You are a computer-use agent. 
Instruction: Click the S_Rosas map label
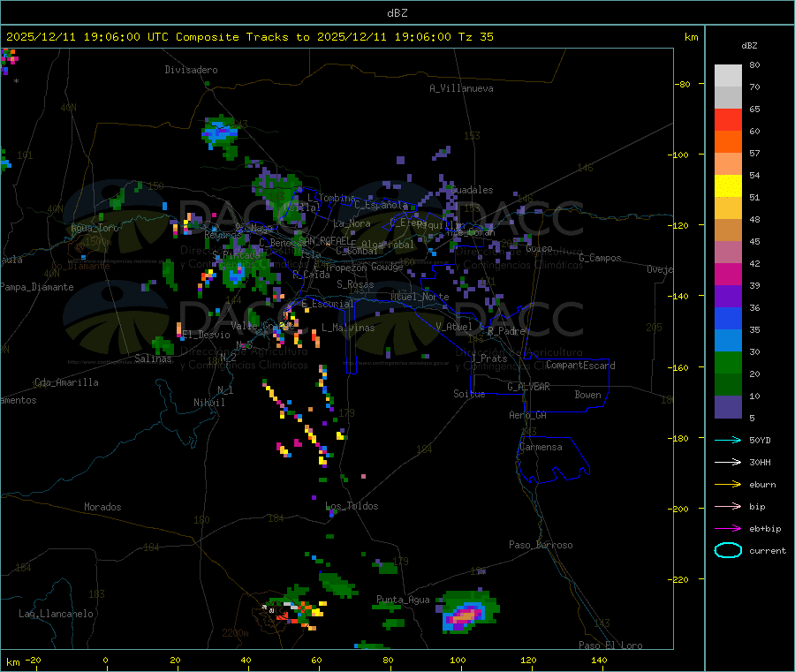point(355,284)
